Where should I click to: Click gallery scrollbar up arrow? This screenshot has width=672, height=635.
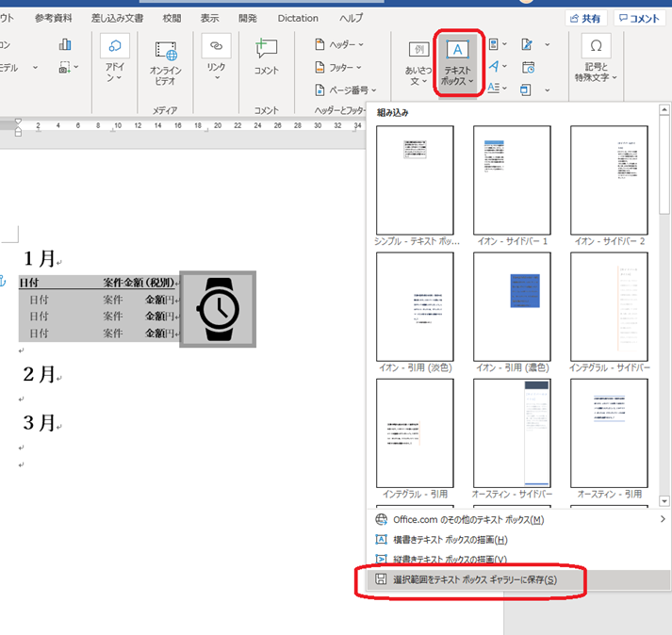click(664, 109)
